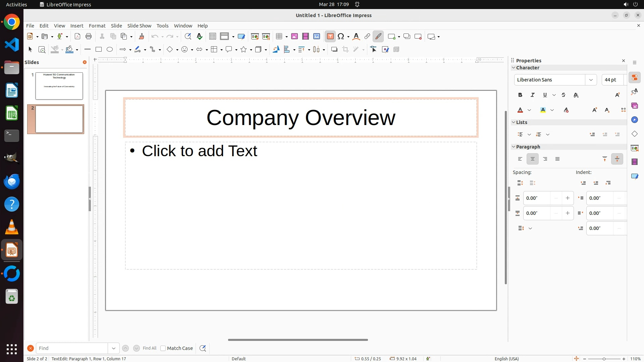Click the Insert Special Character omega icon
The width and height of the screenshot is (644, 362).
[x=341, y=37]
